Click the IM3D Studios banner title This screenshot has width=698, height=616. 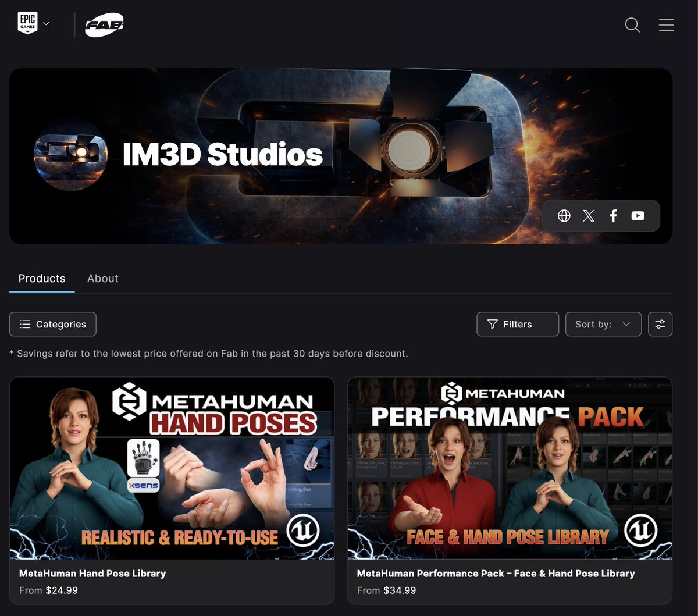coord(223,155)
